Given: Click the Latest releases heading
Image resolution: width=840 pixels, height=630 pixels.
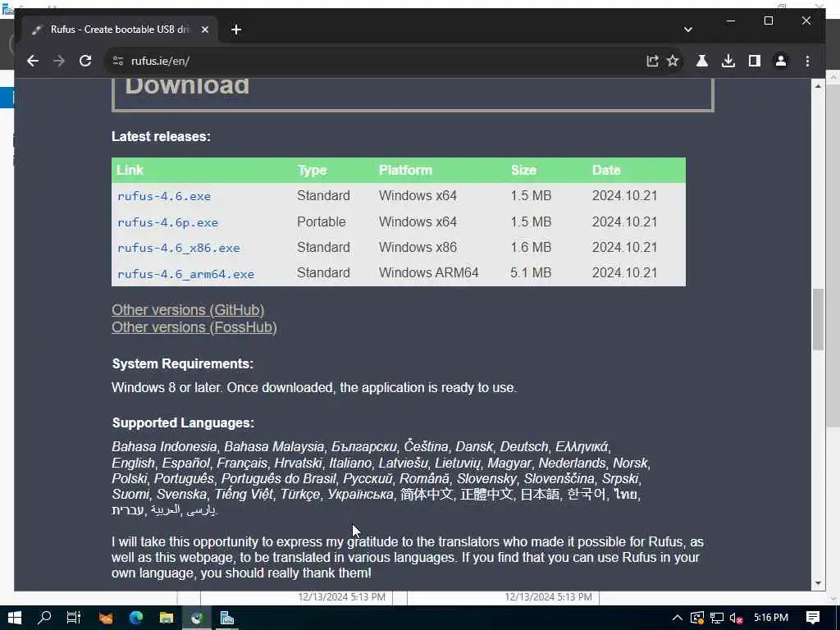Looking at the screenshot, I should point(161,137).
